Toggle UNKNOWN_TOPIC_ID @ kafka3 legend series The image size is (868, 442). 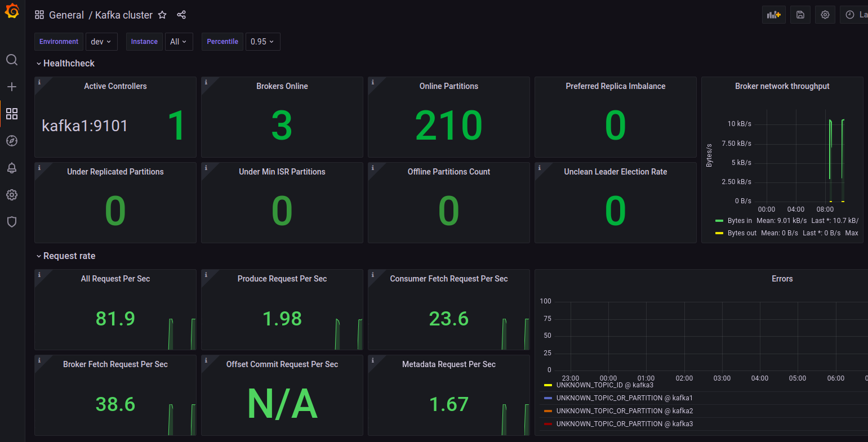click(604, 385)
